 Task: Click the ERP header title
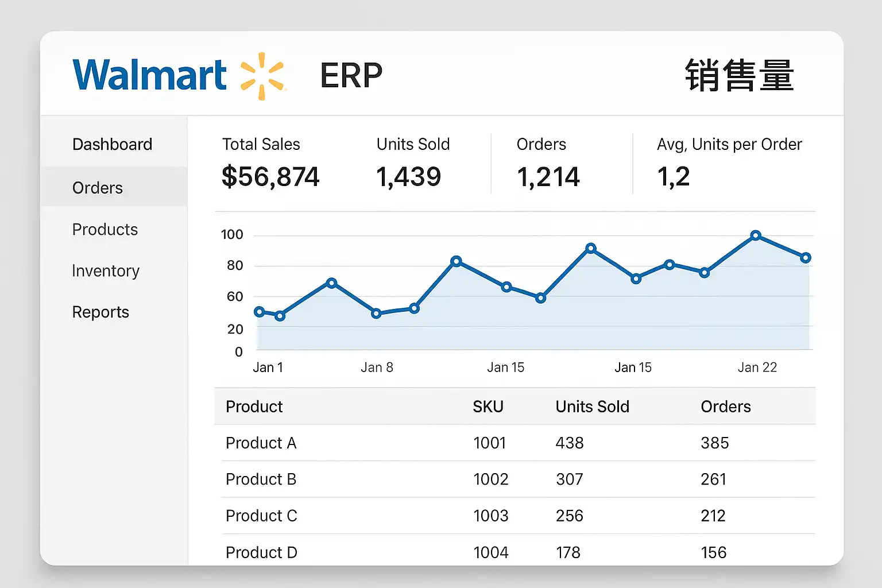351,76
